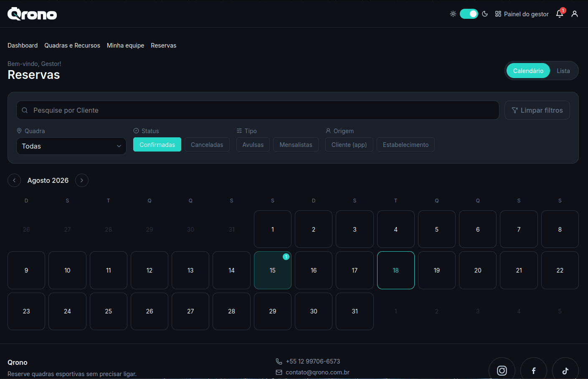The width and height of the screenshot is (588, 379).
Task: Open Reservas nav item
Action: click(164, 45)
